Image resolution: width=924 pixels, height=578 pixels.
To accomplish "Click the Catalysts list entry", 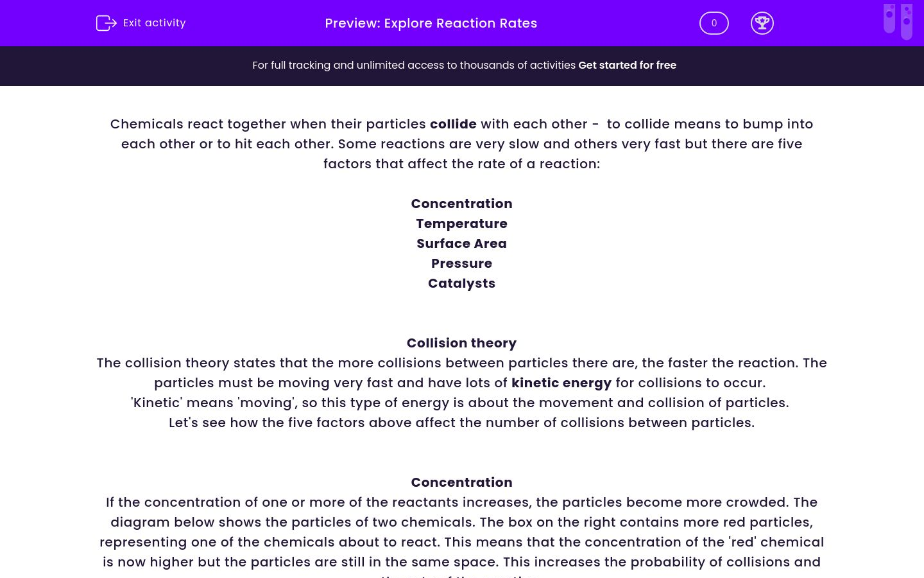I will (x=461, y=283).
